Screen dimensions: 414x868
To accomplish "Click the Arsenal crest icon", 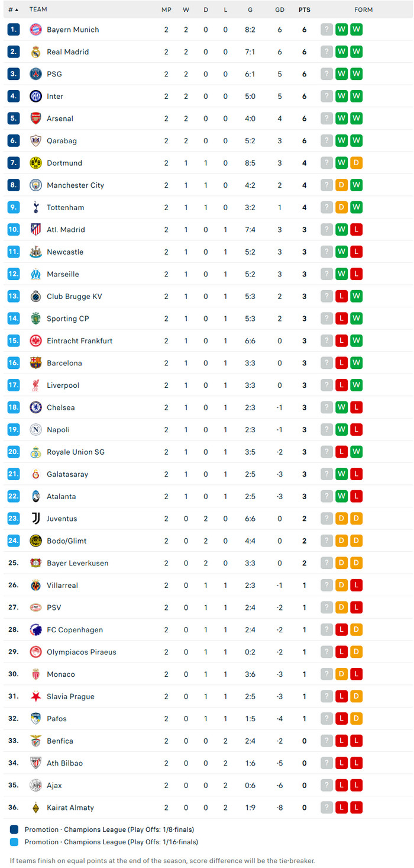I will (35, 118).
